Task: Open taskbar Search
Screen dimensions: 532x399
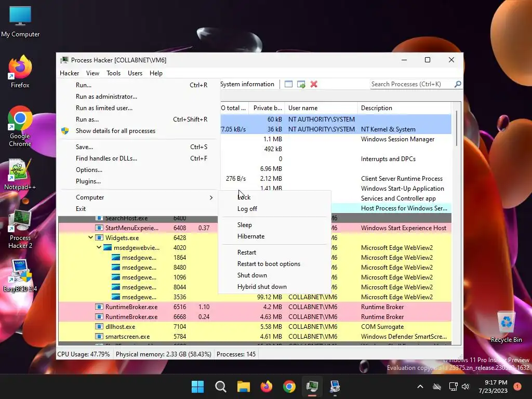Action: (220, 387)
